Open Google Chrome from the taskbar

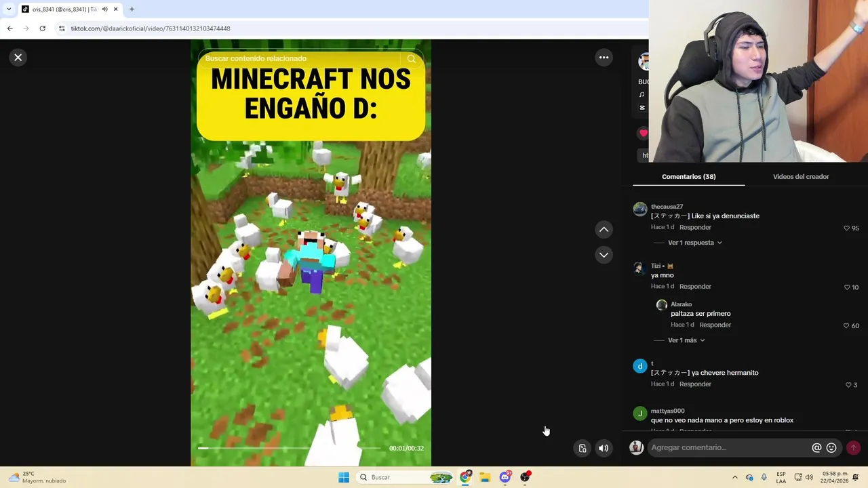coord(465,478)
